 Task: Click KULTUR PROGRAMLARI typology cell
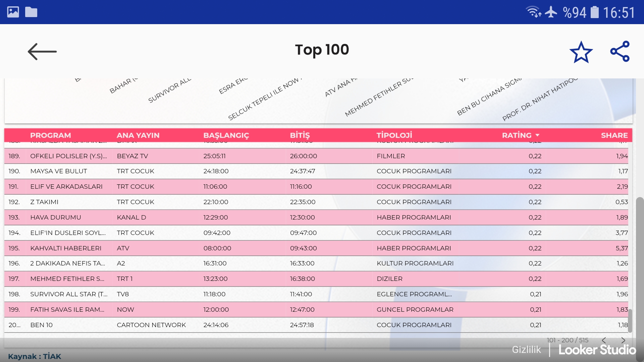point(415,263)
